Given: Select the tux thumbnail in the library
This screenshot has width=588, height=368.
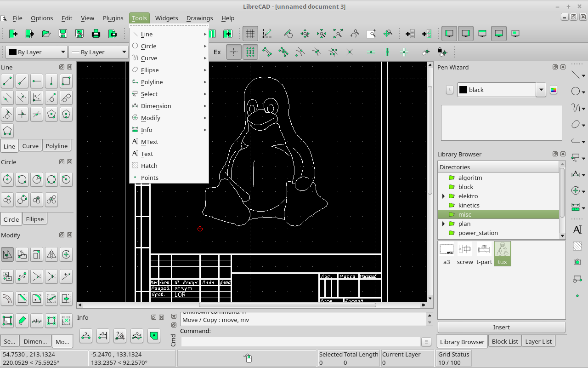Looking at the screenshot, I should click(x=503, y=253).
